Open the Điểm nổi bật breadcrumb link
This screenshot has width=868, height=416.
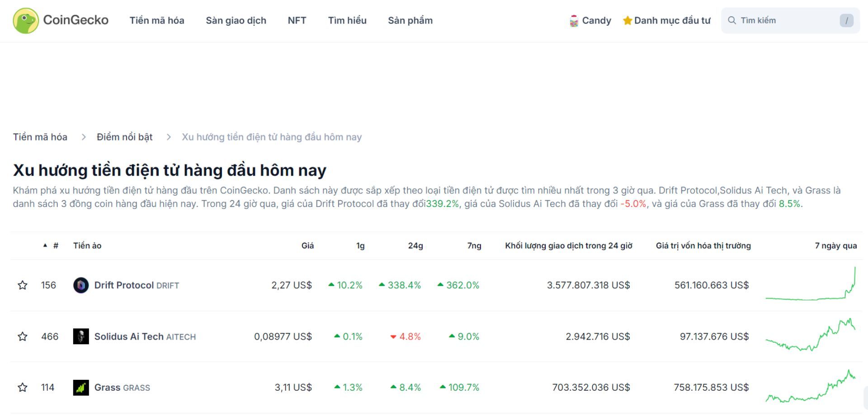click(x=124, y=137)
